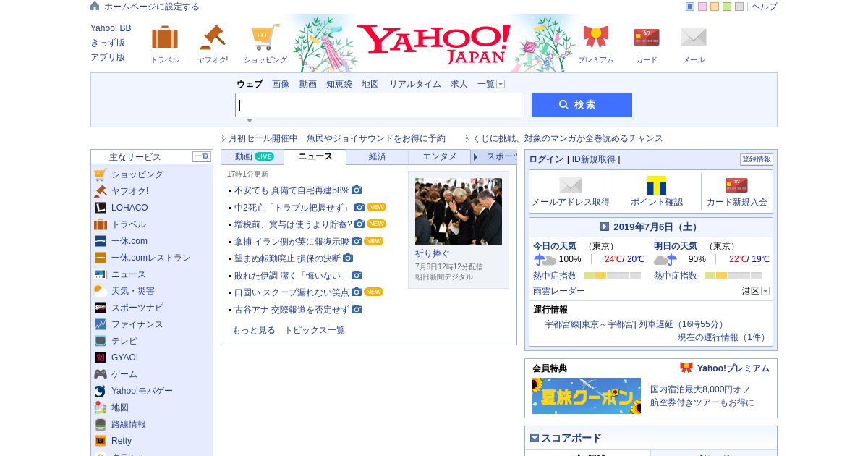Open the Mail envelope icon in header
This screenshot has width=868, height=456.
[694, 37]
